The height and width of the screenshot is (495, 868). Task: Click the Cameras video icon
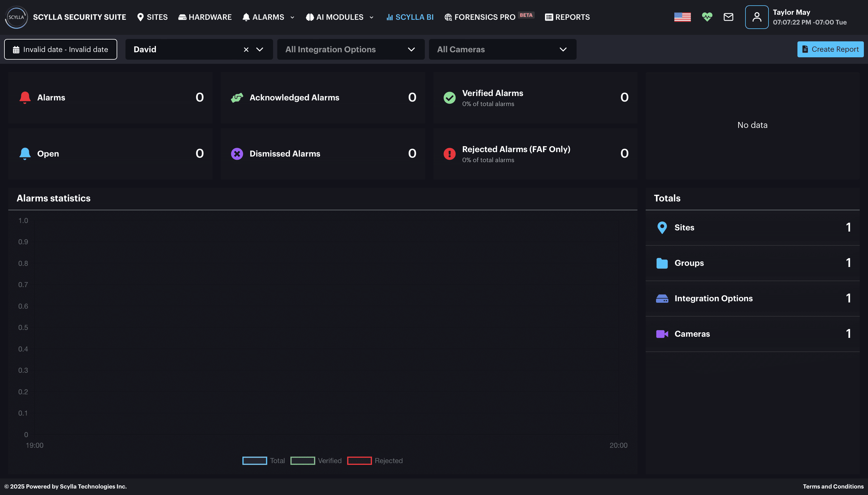(662, 334)
